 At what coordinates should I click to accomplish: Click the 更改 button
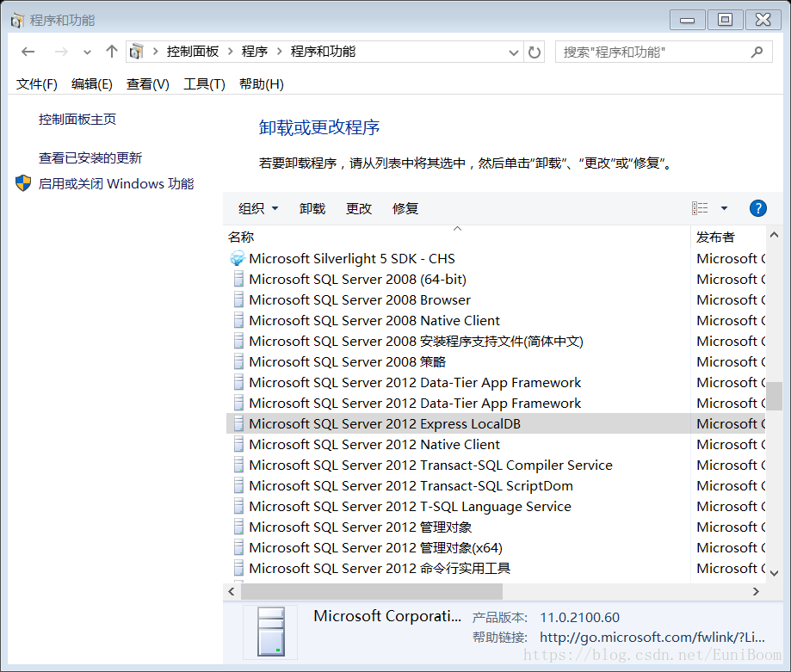coord(359,209)
